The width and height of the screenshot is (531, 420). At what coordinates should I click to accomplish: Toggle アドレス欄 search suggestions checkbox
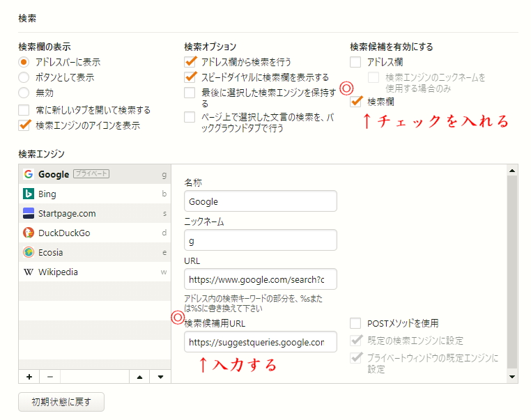pos(355,62)
